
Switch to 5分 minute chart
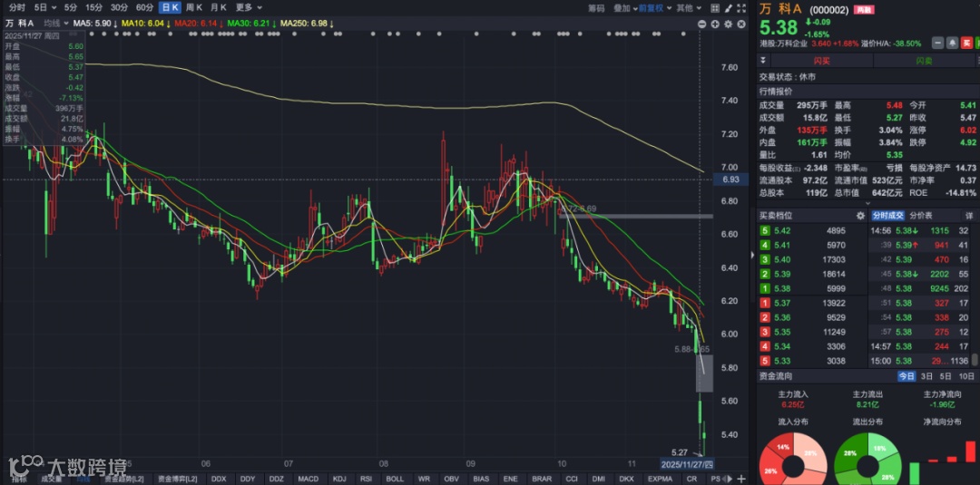(x=71, y=7)
